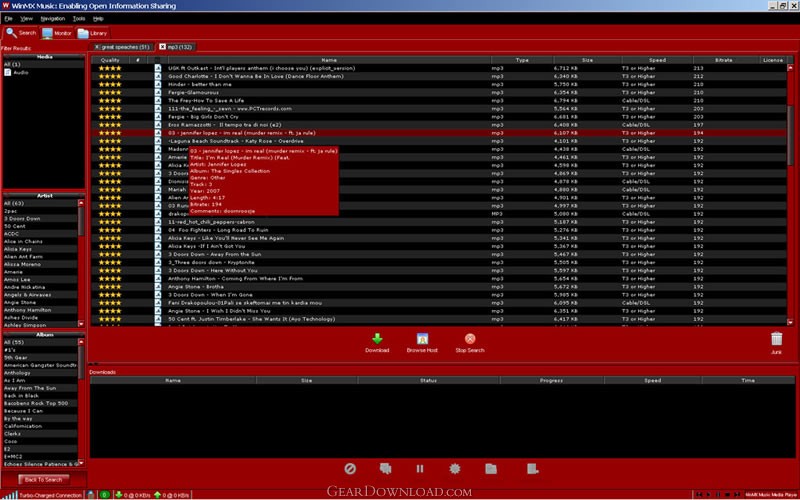Image resolution: width=800 pixels, height=500 pixels.
Task: Click the stop button in the media player
Action: [x=727, y=494]
